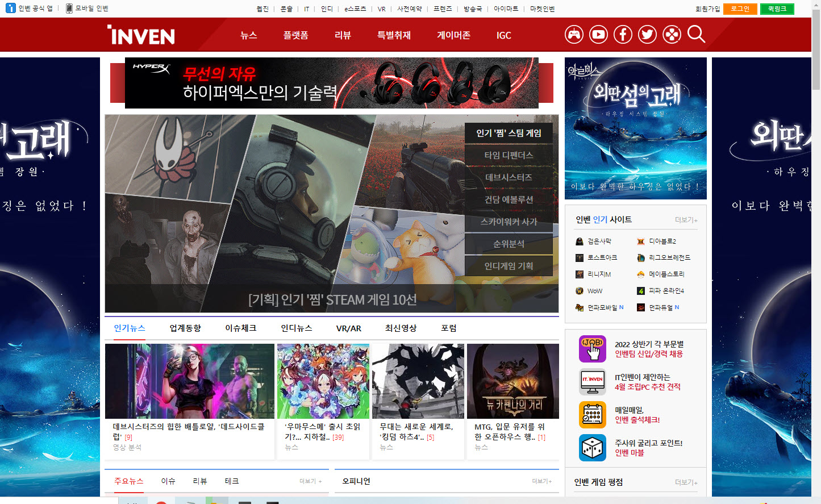Image resolution: width=821 pixels, height=504 pixels.
Task: Switch to the 최신영상 tab
Action: coord(401,328)
